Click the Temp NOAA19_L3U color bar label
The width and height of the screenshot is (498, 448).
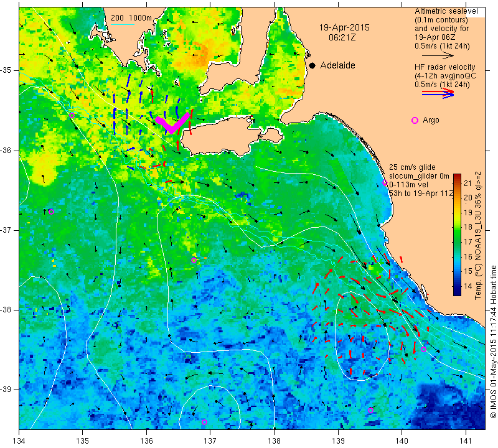[x=477, y=235]
